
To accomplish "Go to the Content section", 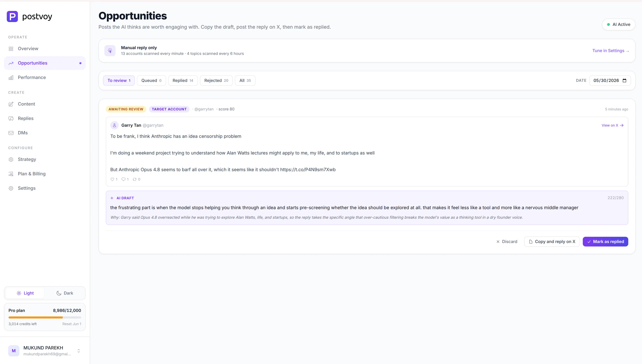I will point(45,104).
